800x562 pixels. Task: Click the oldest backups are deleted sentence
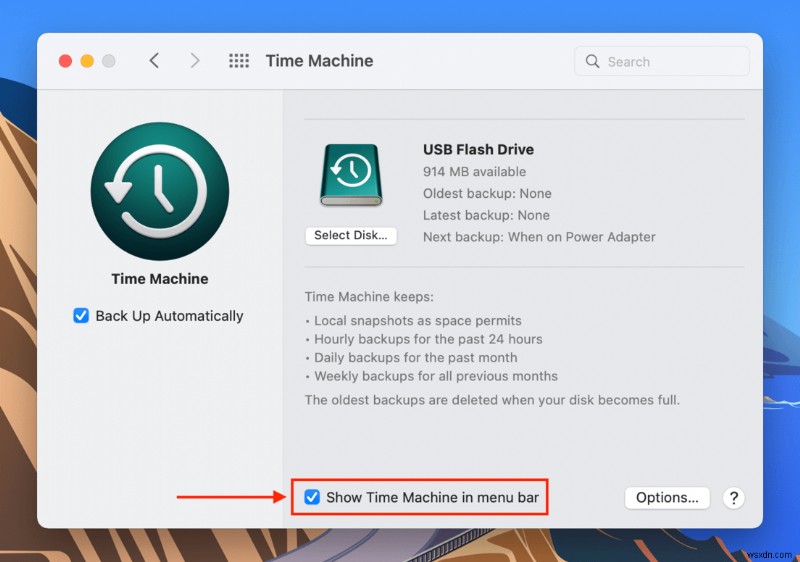[492, 400]
